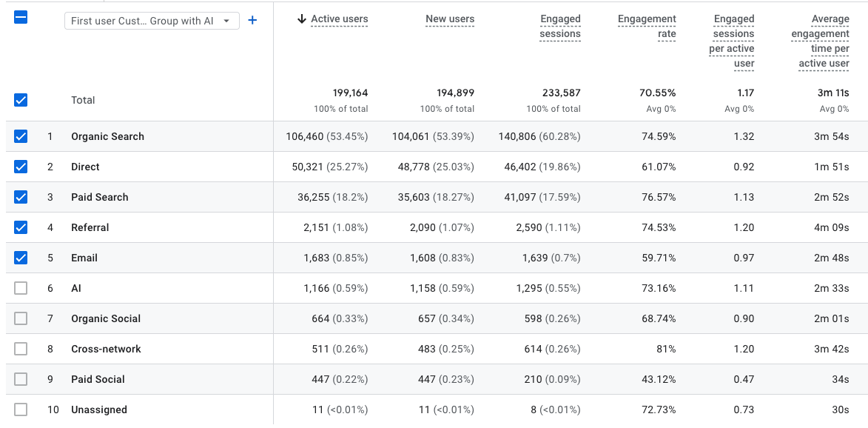Sort by Engaged sessions column header
The height and width of the screenshot is (428, 868).
pyautogui.click(x=560, y=27)
